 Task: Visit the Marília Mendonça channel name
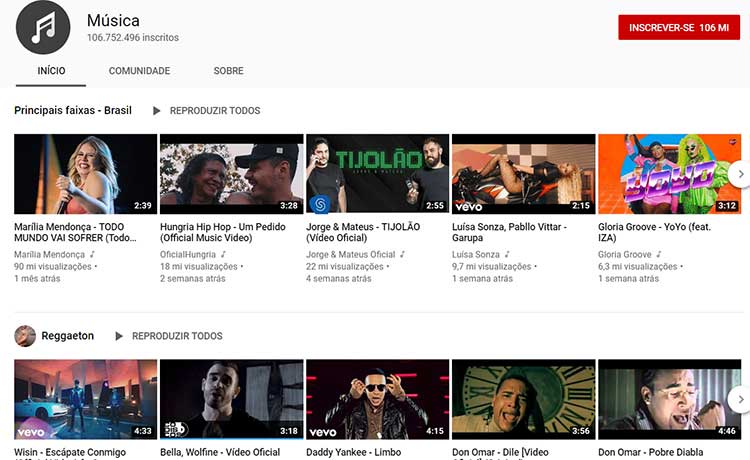point(49,254)
